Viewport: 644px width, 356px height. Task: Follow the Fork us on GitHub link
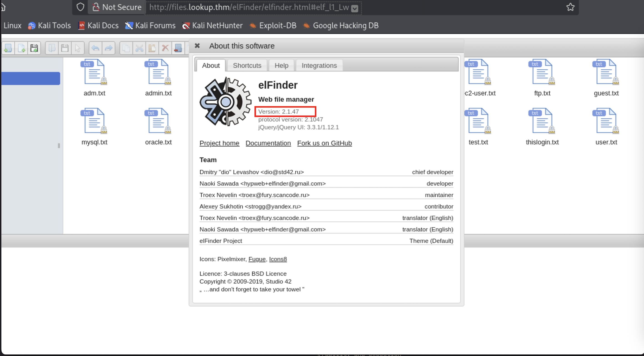(x=324, y=143)
